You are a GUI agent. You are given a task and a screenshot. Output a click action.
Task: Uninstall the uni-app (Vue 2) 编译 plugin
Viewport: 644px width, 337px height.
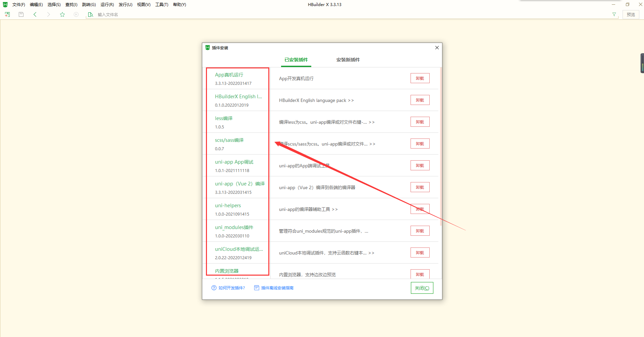(420, 187)
